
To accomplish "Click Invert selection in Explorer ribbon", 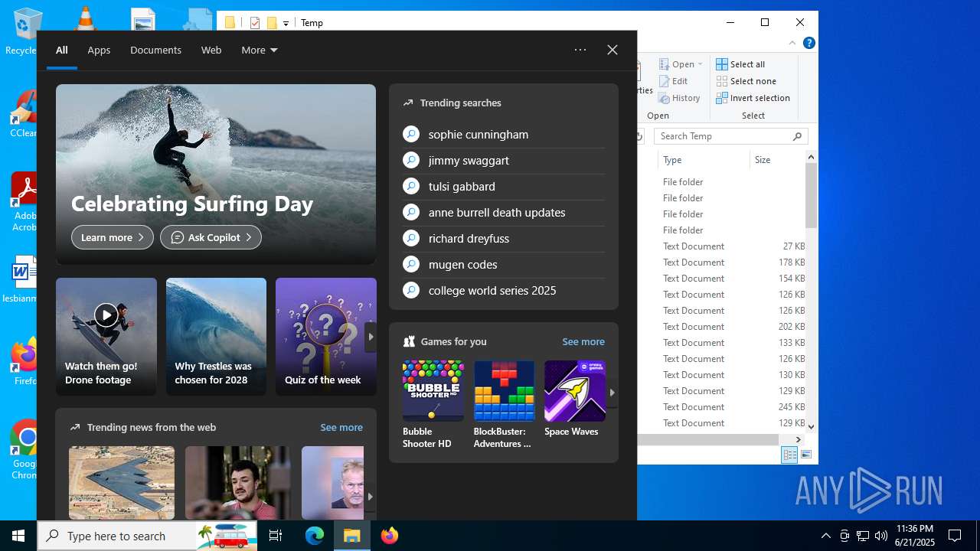I will pyautogui.click(x=753, y=98).
